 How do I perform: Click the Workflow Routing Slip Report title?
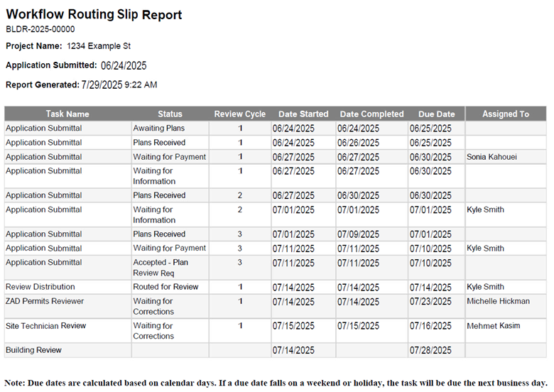(x=94, y=15)
